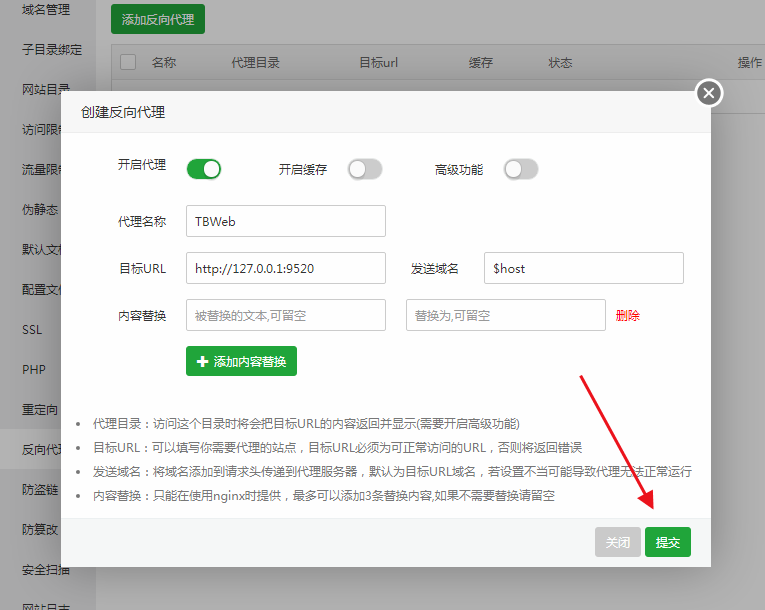The width and height of the screenshot is (765, 610).
Task: Select 域名管理 in the sidebar
Action: point(46,10)
